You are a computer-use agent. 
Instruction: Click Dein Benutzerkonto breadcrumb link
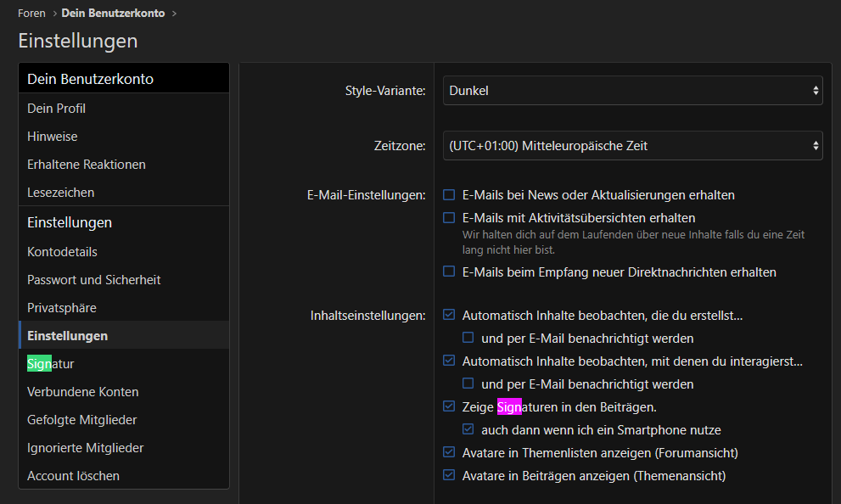(113, 14)
